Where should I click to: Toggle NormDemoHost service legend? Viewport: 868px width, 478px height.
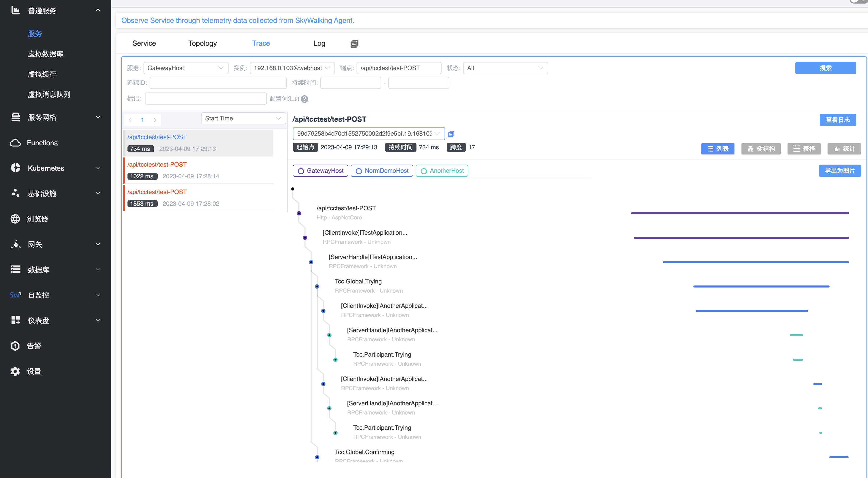pyautogui.click(x=382, y=171)
